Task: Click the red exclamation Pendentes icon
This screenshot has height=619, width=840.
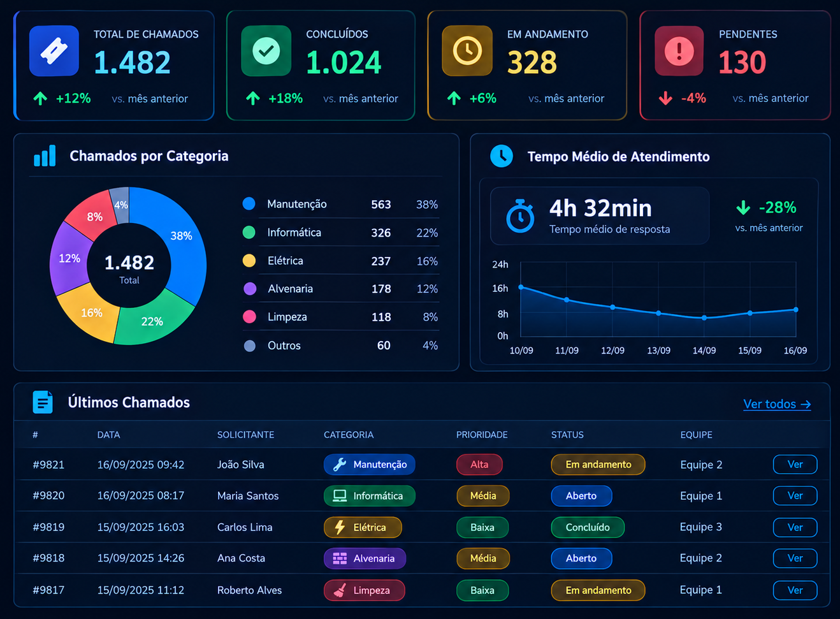Action: pos(679,51)
